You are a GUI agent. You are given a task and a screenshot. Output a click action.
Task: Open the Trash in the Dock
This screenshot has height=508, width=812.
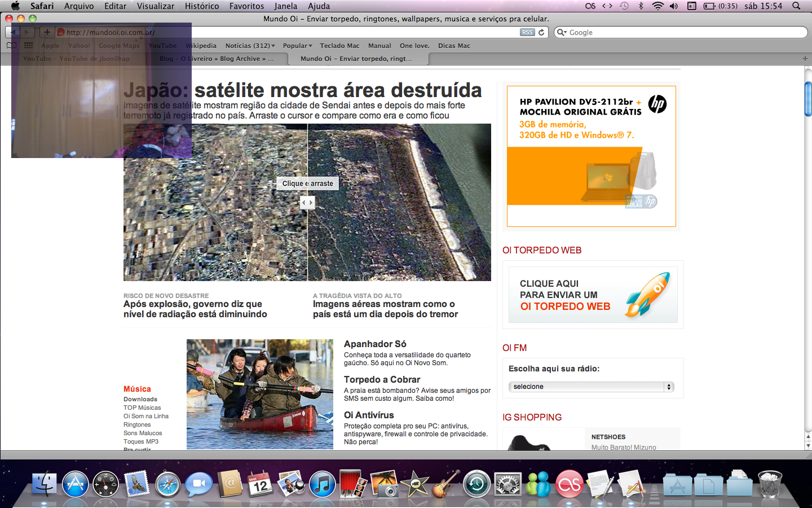point(770,484)
